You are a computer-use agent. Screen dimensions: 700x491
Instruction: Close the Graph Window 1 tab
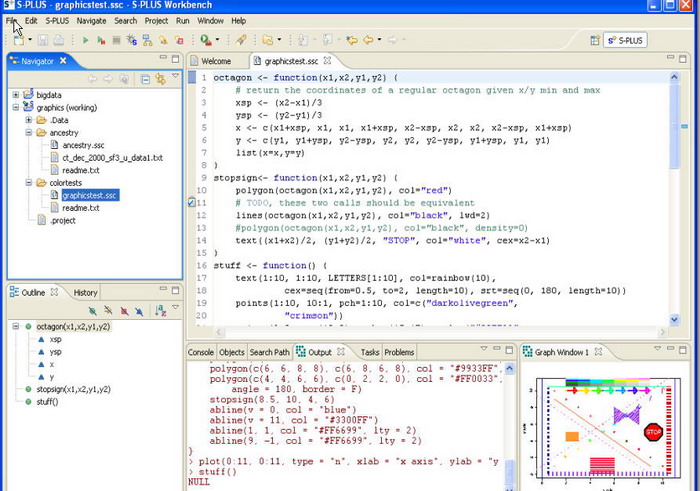(x=599, y=352)
